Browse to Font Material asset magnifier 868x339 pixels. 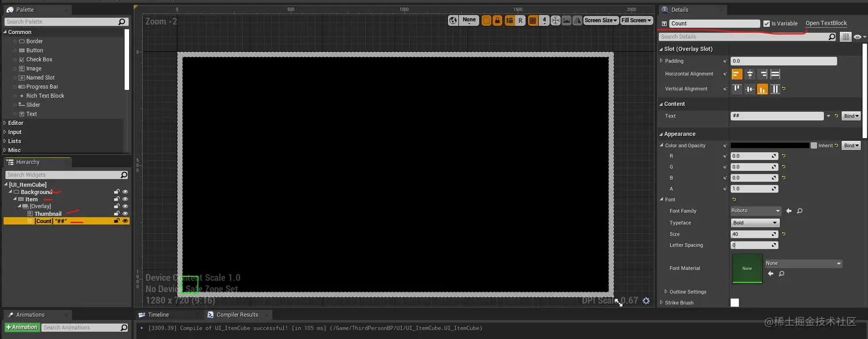point(781,274)
